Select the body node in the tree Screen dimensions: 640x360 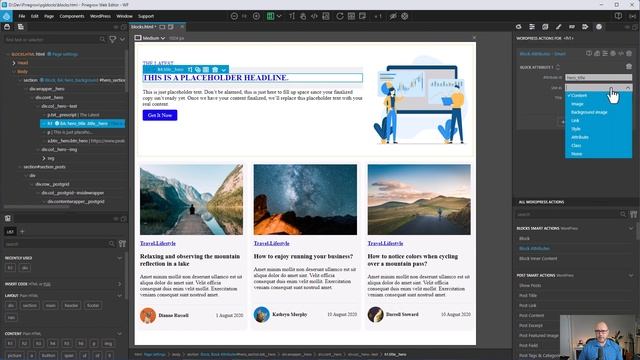pos(22,71)
